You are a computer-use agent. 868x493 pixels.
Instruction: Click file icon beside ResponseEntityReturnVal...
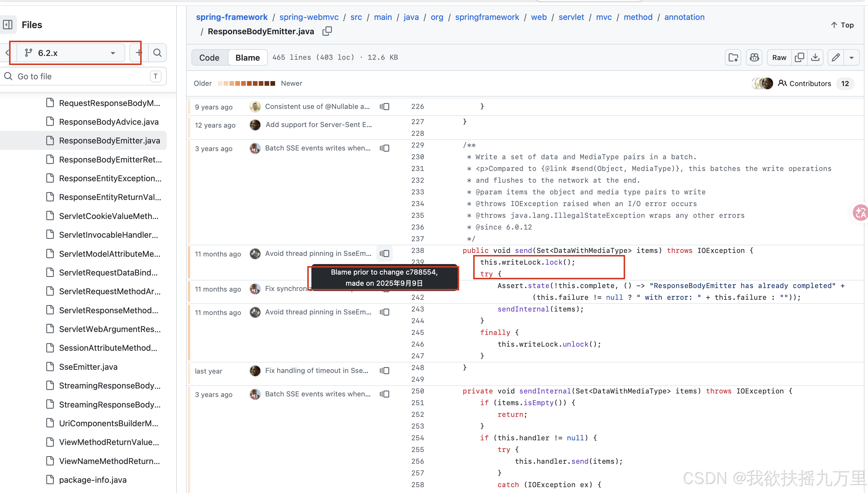(x=50, y=197)
